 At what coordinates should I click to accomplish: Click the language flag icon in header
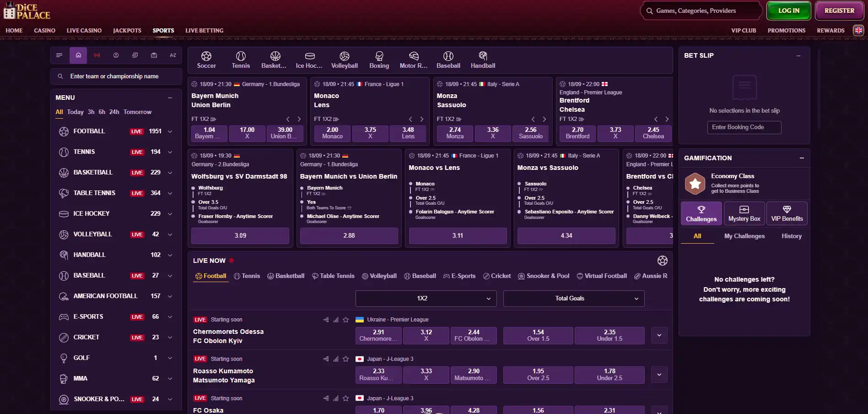tap(858, 30)
